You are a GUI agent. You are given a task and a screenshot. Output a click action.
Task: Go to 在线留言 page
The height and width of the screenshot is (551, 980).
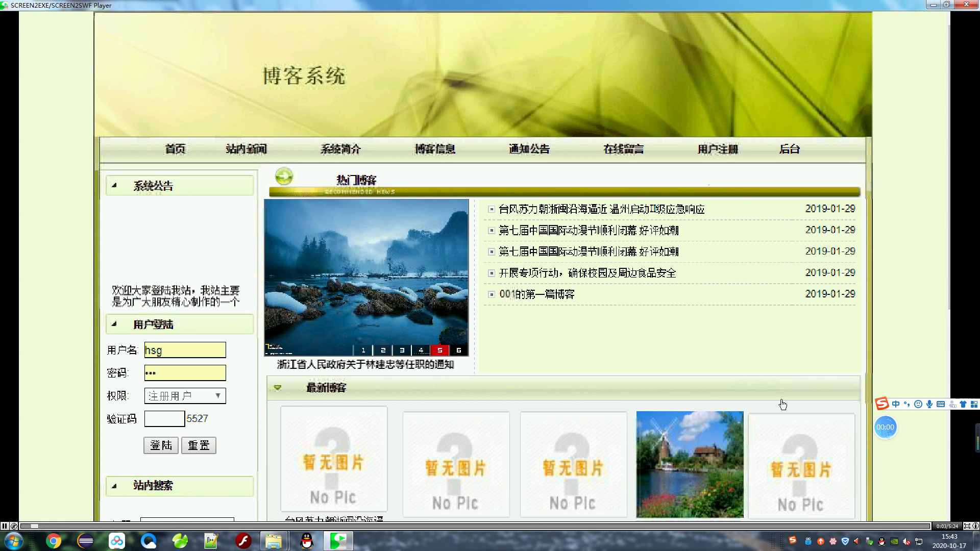tap(624, 149)
